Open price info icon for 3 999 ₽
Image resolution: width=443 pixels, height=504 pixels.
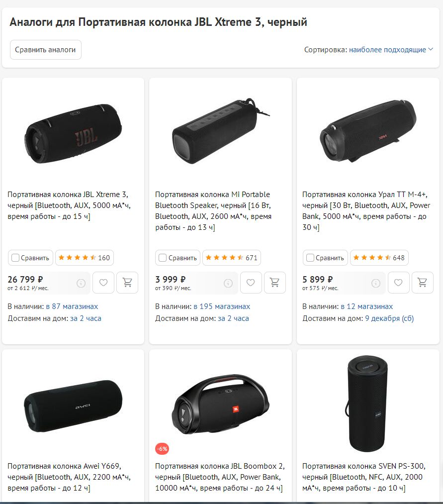228,283
